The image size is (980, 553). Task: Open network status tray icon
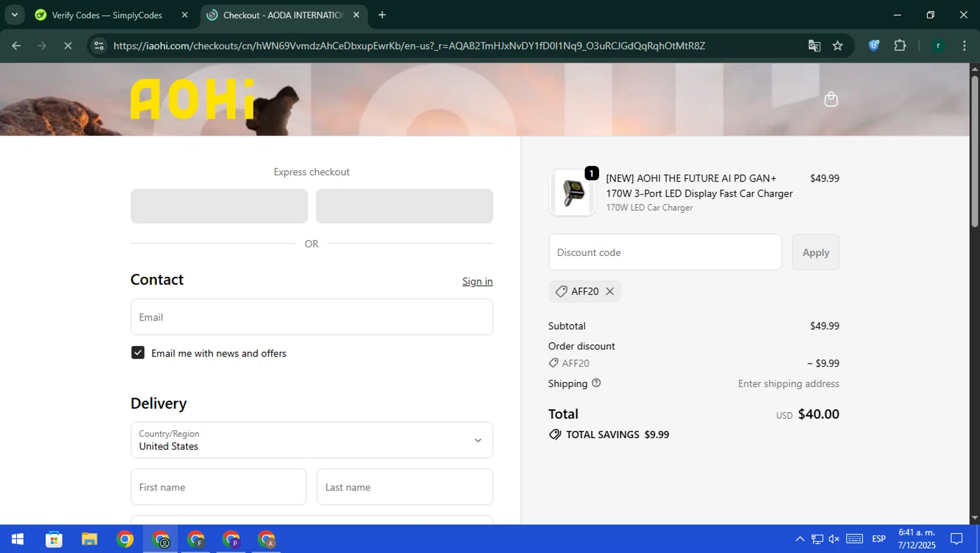[817, 539]
